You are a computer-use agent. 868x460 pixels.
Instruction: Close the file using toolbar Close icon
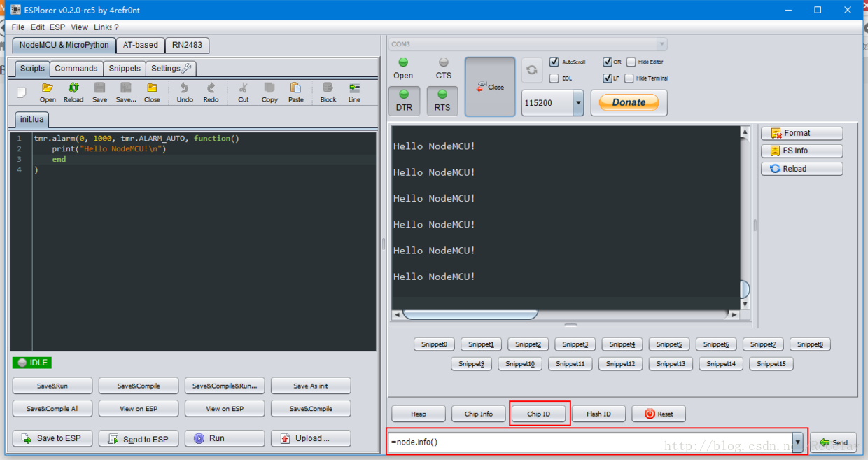point(152,92)
